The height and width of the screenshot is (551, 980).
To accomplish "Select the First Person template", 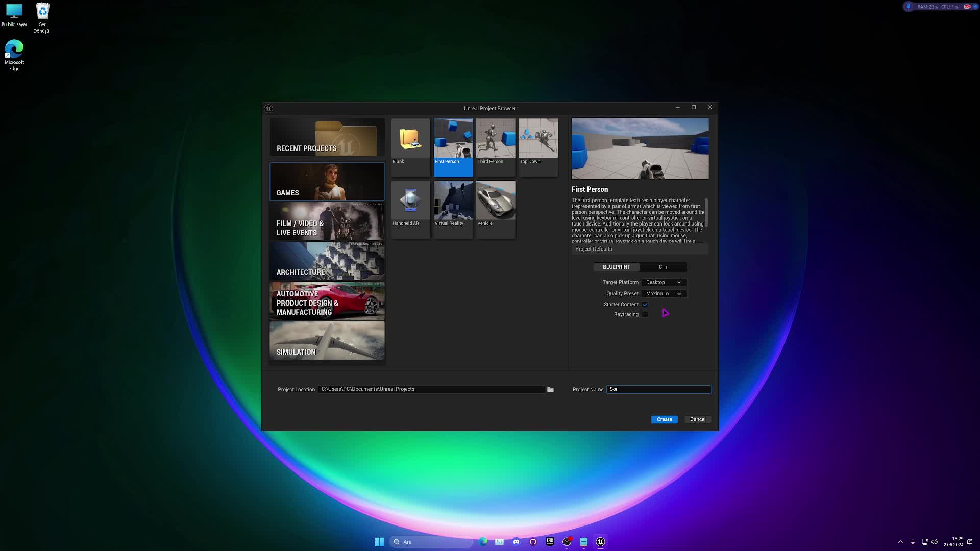I will click(453, 147).
